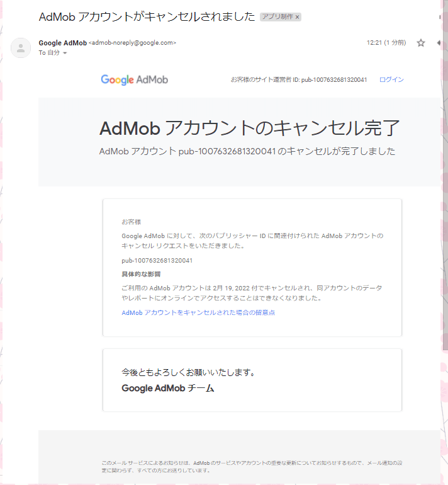Click the pub-1007632681320041 line in message body
The height and width of the screenshot is (485, 448).
157,260
